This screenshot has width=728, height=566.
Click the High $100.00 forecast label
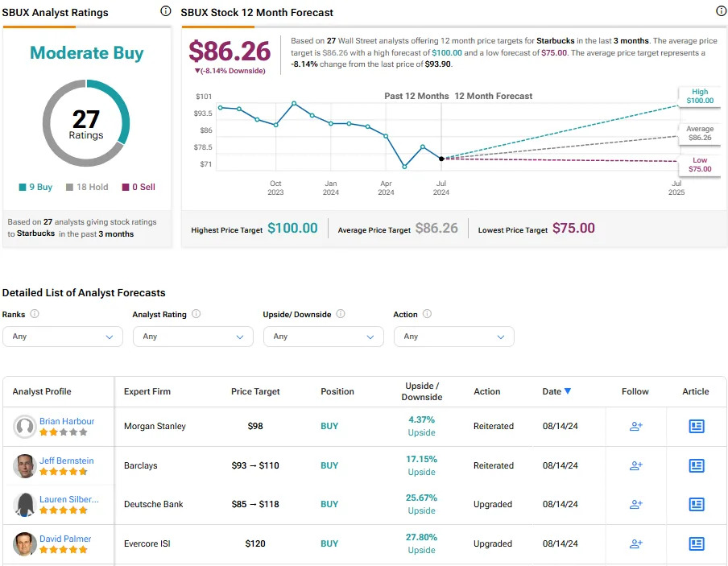(x=700, y=96)
